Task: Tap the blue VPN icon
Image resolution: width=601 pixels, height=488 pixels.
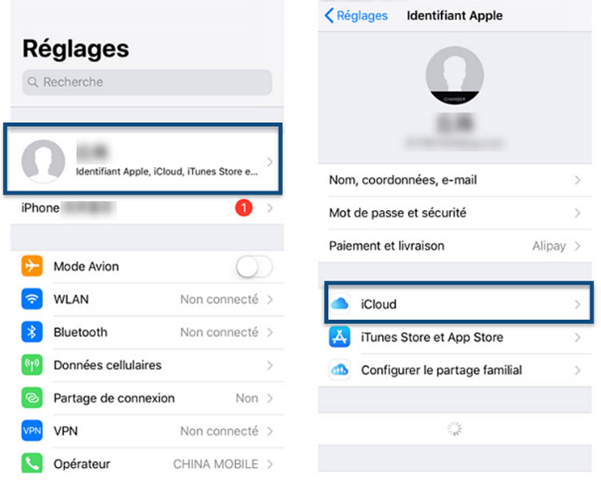Action: (32, 430)
